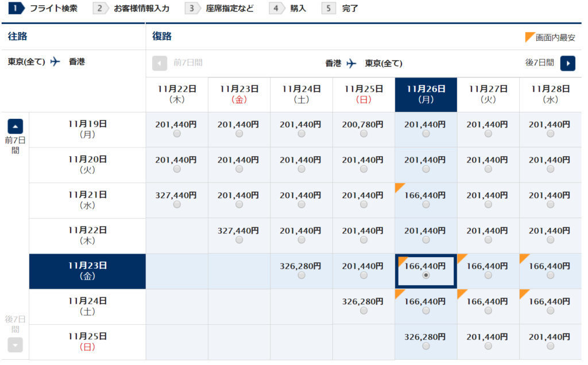
Task: Select selected 166,440円 fare Nov 23 / Nov 26
Action: 425,275
